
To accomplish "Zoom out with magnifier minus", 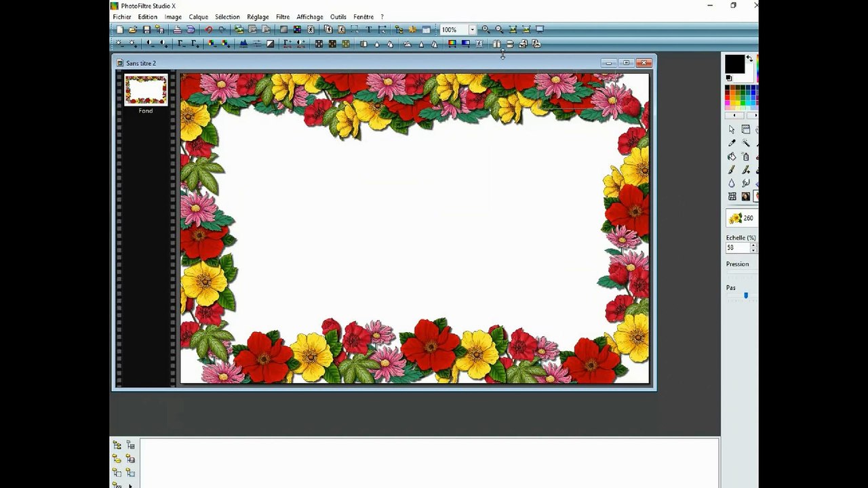I will (499, 29).
